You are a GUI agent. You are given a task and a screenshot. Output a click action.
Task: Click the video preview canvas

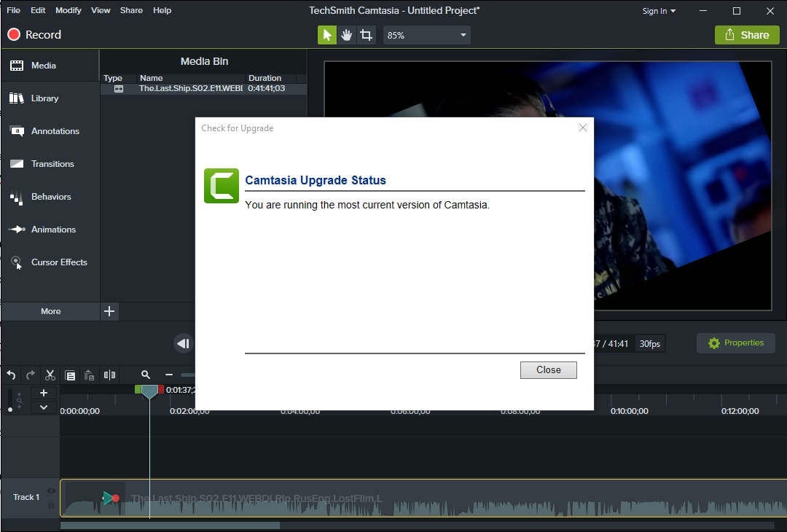tap(547, 186)
